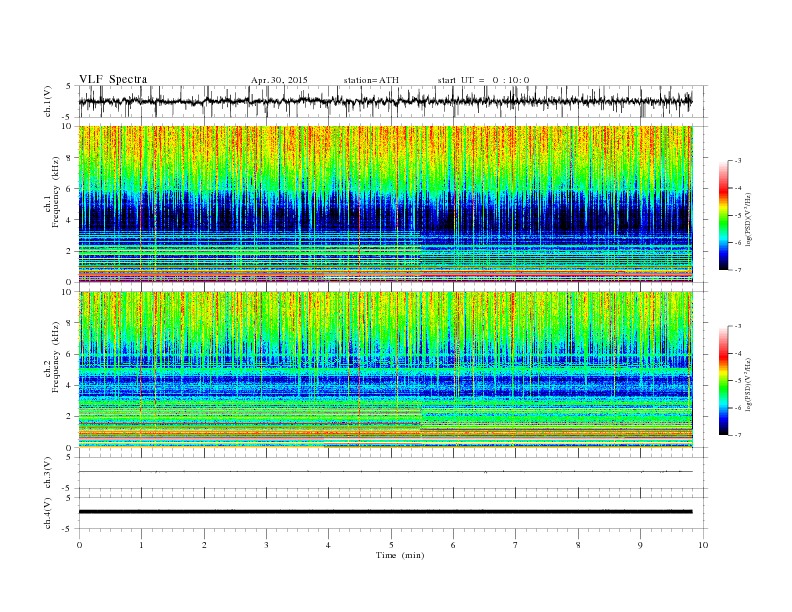Click the time axis tick label "0"

coord(79,545)
